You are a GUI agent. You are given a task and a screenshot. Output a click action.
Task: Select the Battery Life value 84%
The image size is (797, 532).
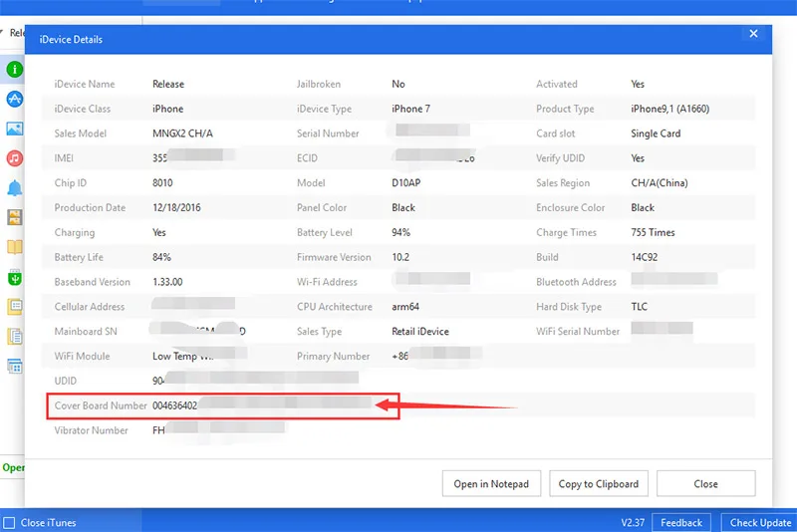(x=161, y=257)
